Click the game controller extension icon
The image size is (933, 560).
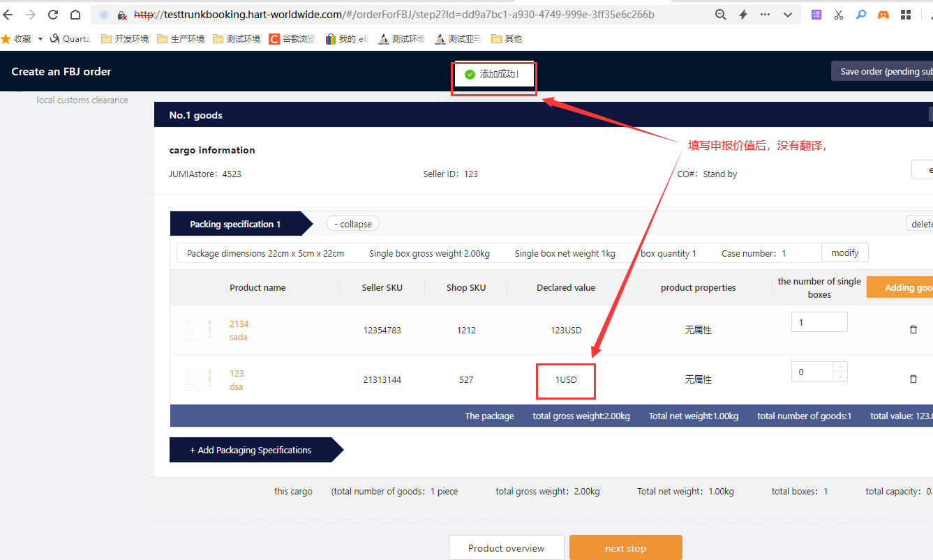point(883,15)
